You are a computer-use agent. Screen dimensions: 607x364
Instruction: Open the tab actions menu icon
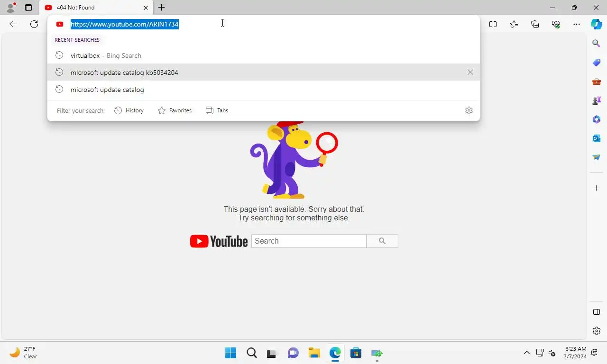[x=28, y=8]
